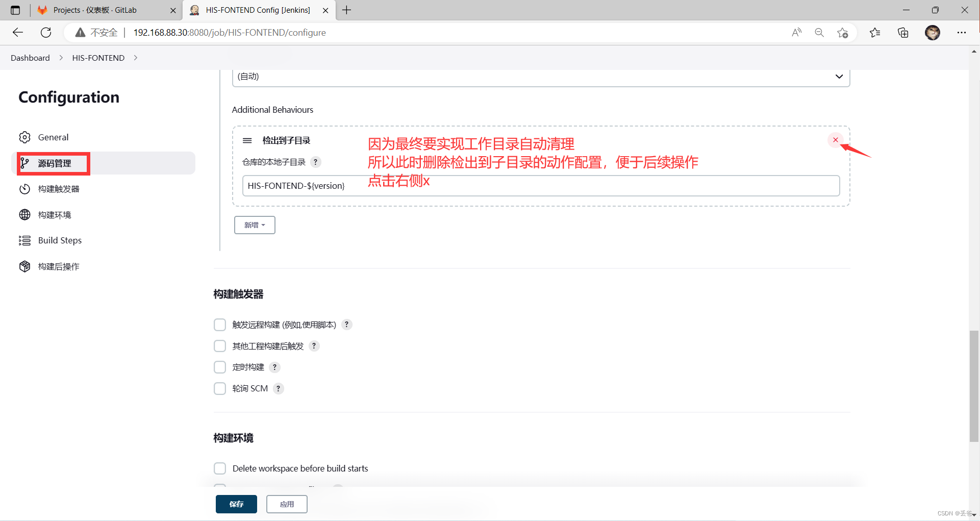Click the 构建后操作 cube icon in sidebar
The image size is (980, 521).
tap(24, 266)
